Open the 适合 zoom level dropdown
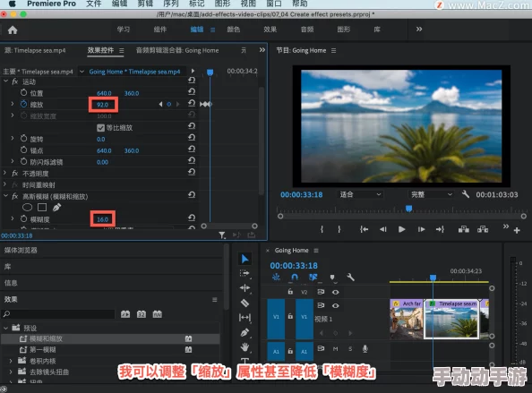Image resolution: width=532 pixels, height=393 pixels. pos(360,194)
